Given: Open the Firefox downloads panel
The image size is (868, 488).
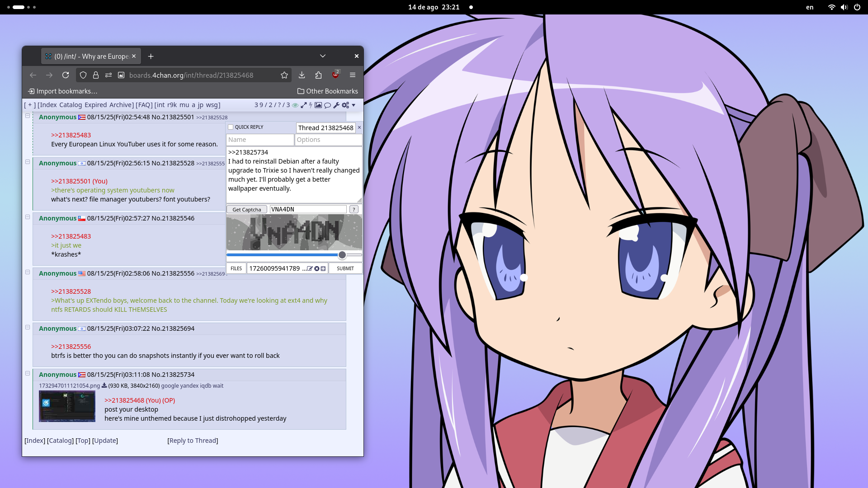Looking at the screenshot, I should point(302,75).
